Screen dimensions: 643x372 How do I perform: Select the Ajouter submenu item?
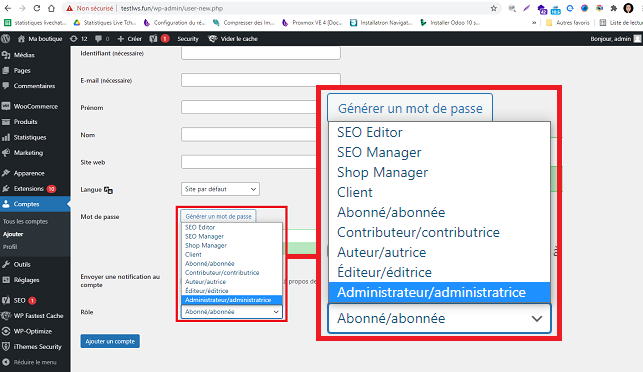point(13,234)
